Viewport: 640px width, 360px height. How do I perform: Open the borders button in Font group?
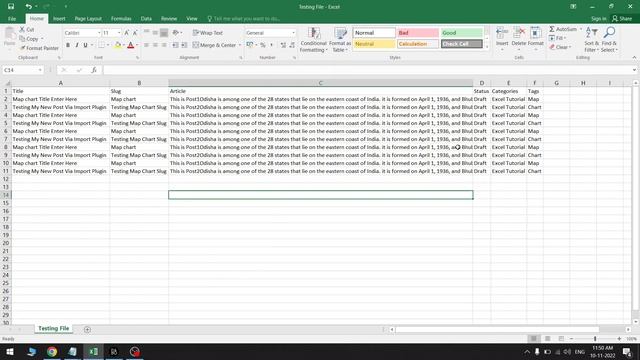pyautogui.click(x=102, y=45)
